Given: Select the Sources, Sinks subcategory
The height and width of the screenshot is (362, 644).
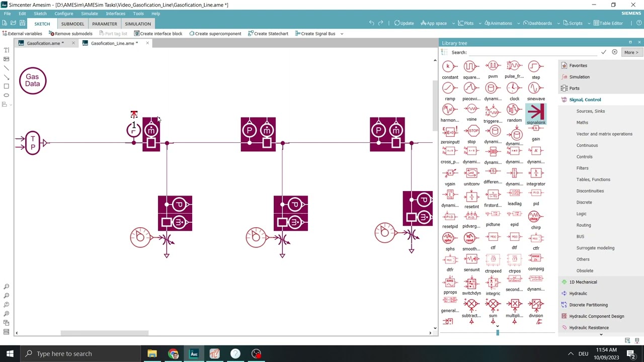Looking at the screenshot, I should pyautogui.click(x=591, y=111).
